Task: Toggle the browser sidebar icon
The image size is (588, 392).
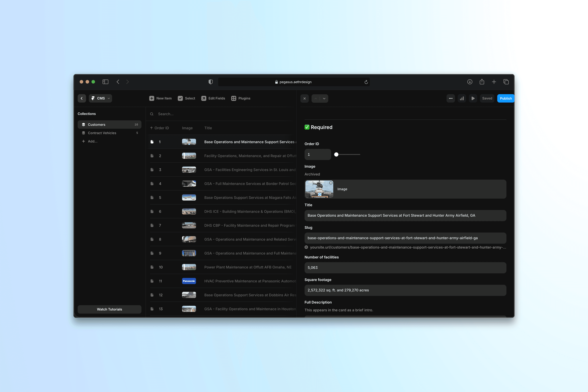Action: point(105,82)
